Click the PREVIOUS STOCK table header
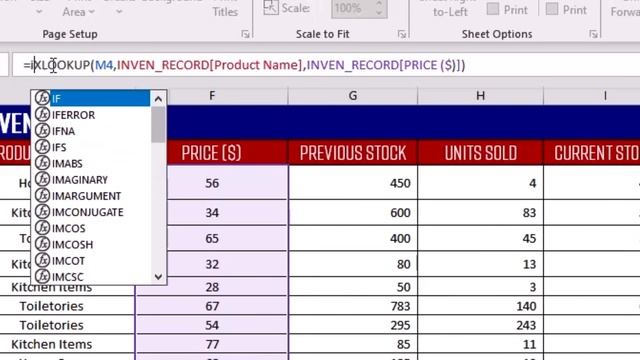 tap(353, 153)
